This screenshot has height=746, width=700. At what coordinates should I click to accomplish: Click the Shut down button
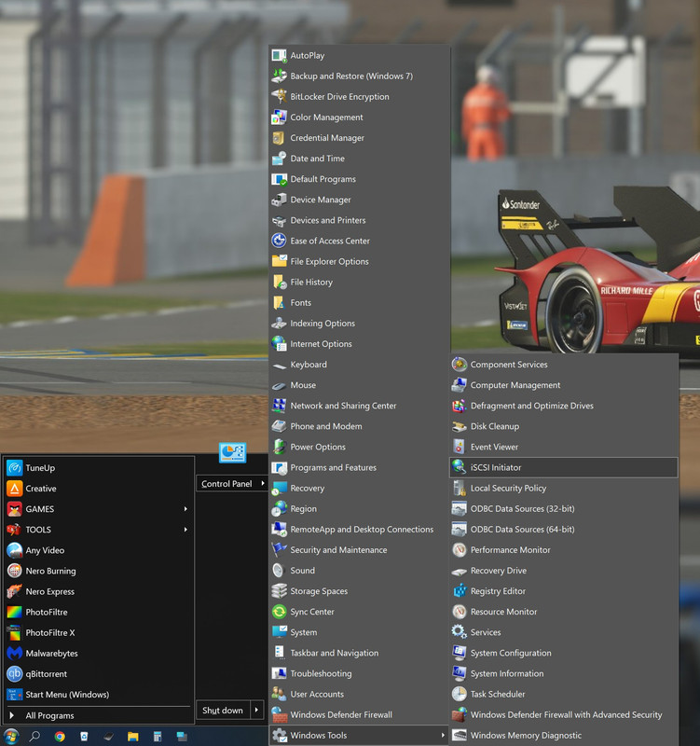(223, 710)
